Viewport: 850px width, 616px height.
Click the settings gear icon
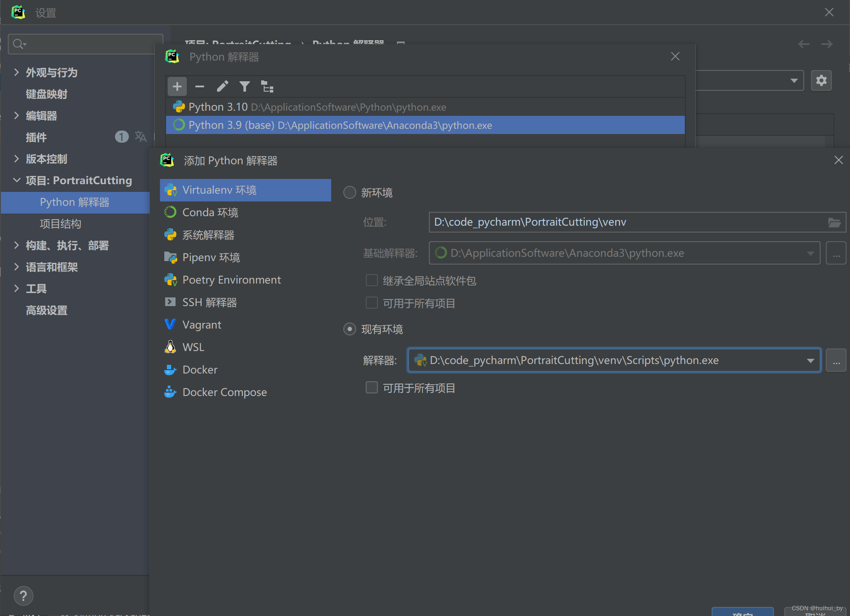click(821, 80)
